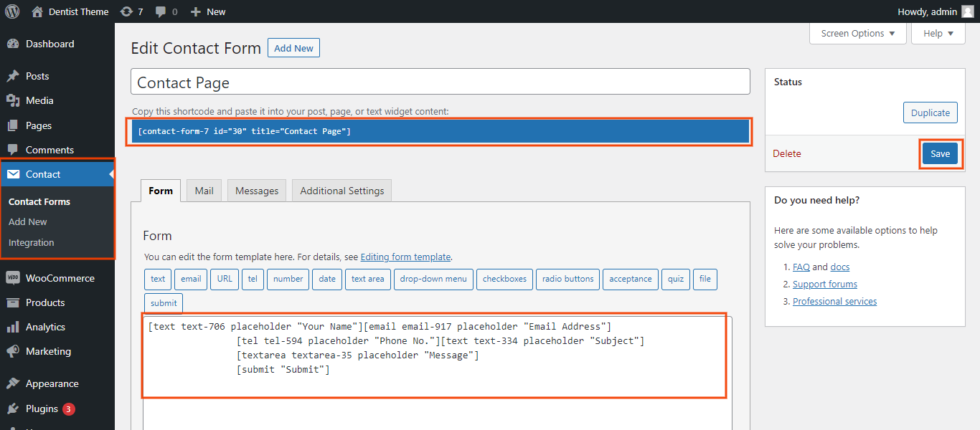Viewport: 980px width, 430px height.
Task: Click the blue Save button
Action: click(940, 154)
